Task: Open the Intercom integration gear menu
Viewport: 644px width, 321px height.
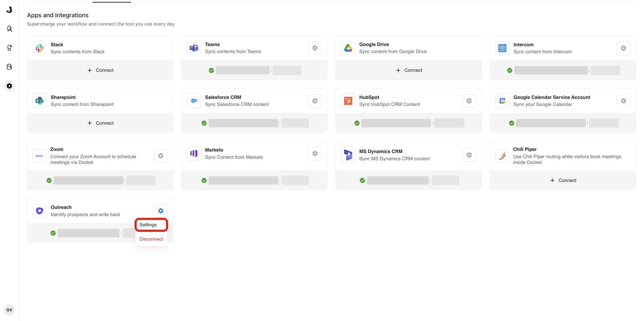Action: pyautogui.click(x=623, y=48)
